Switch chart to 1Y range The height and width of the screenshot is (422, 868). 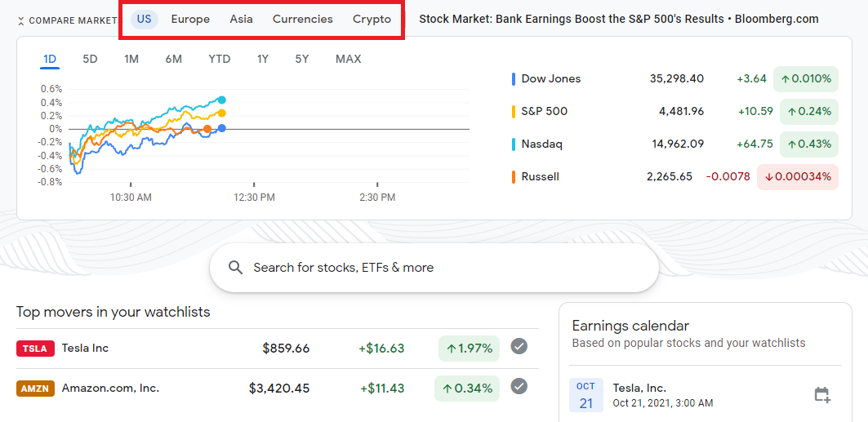pyautogui.click(x=263, y=60)
